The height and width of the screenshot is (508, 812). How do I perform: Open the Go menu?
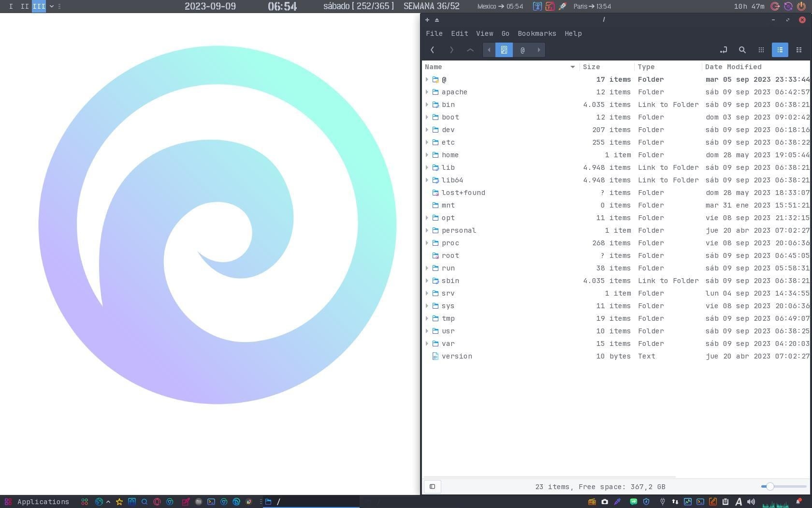[506, 33]
